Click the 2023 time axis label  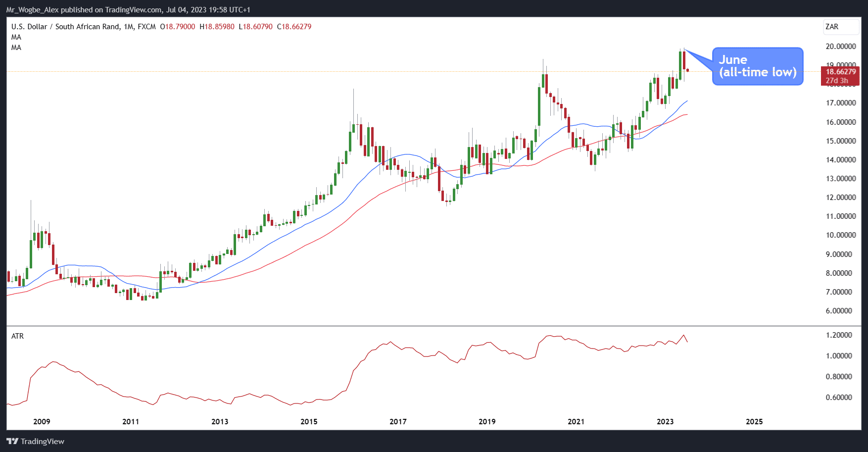665,422
